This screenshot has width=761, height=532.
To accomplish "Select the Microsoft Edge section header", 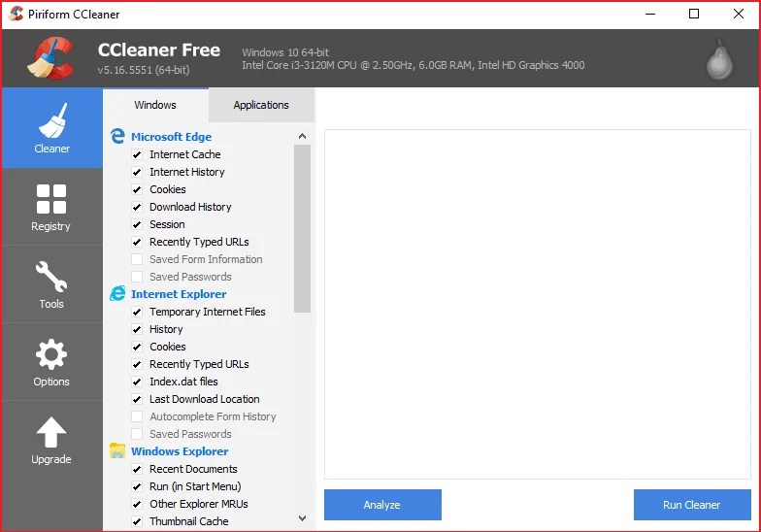I will click(171, 137).
